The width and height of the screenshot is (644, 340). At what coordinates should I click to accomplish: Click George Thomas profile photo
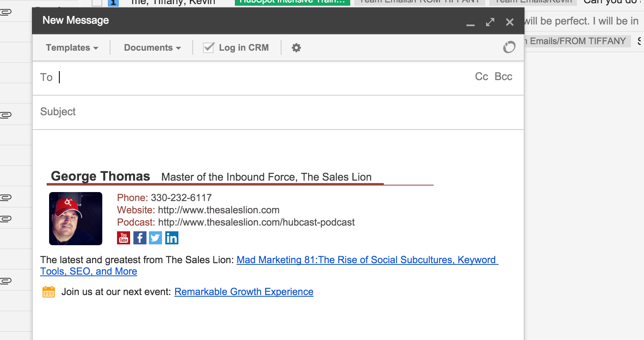(76, 219)
